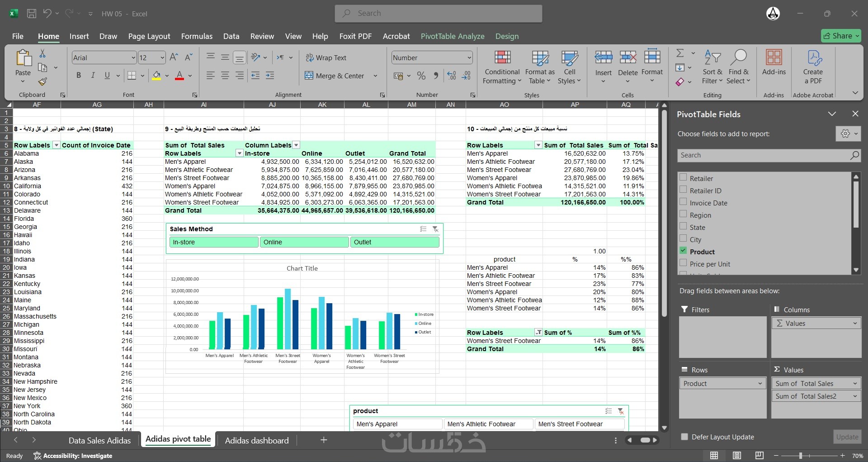This screenshot has width=868, height=462.
Task: Click the Share button
Action: coord(841,36)
